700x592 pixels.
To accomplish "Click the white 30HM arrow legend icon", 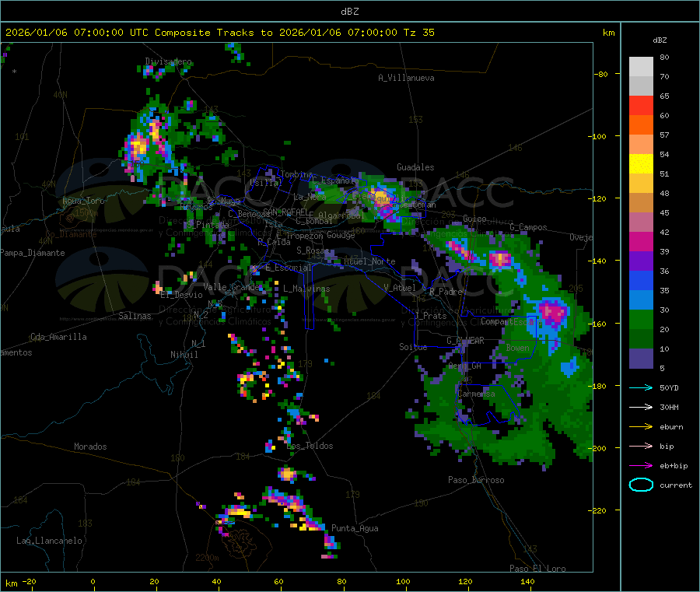I will point(641,407).
